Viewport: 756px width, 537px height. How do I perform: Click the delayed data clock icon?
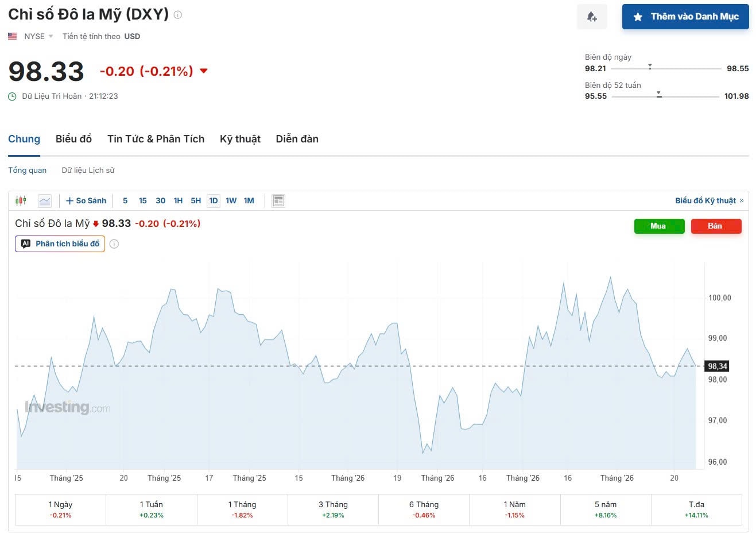[x=12, y=96]
